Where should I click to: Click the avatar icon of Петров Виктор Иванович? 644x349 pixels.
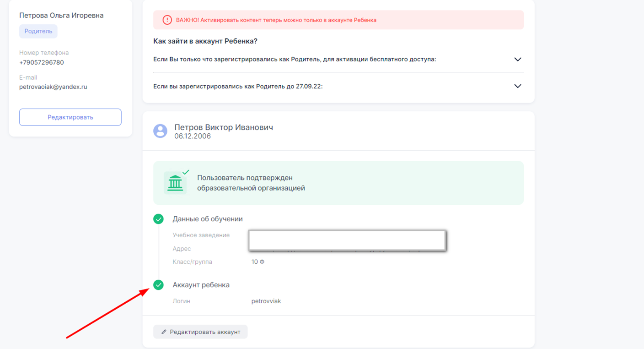pos(160,131)
